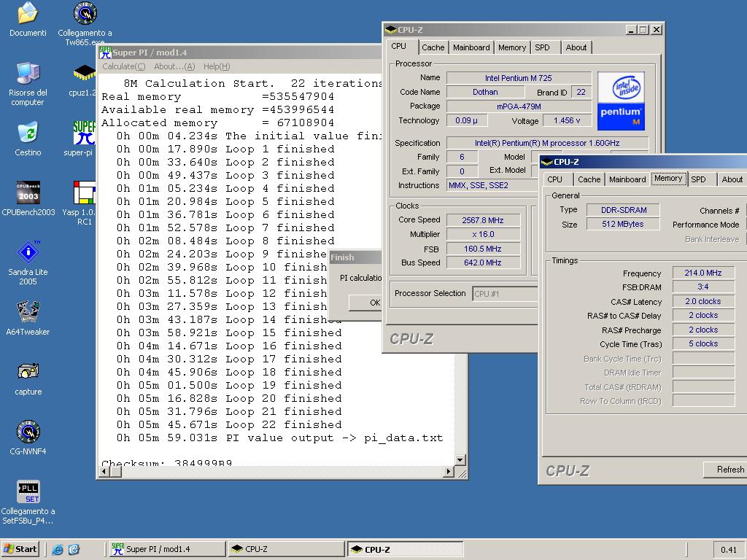747x560 pixels.
Task: Open Calculate menu in Super PI
Action: (124, 66)
